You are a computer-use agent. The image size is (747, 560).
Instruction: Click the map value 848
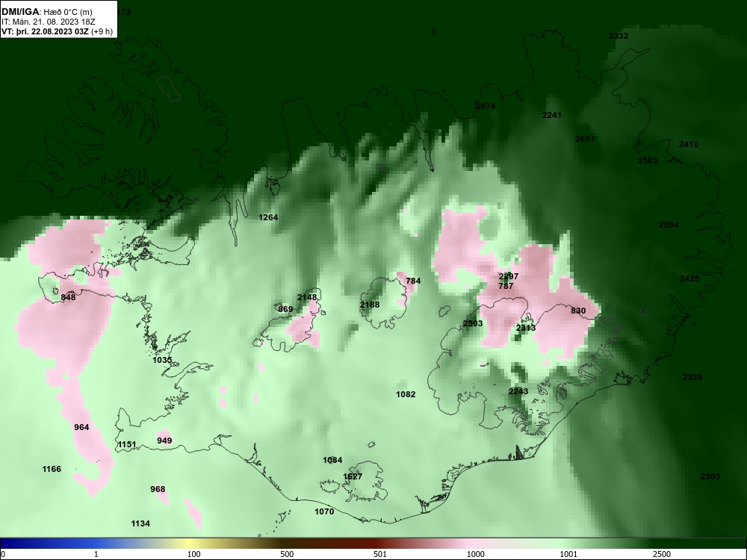coord(68,298)
